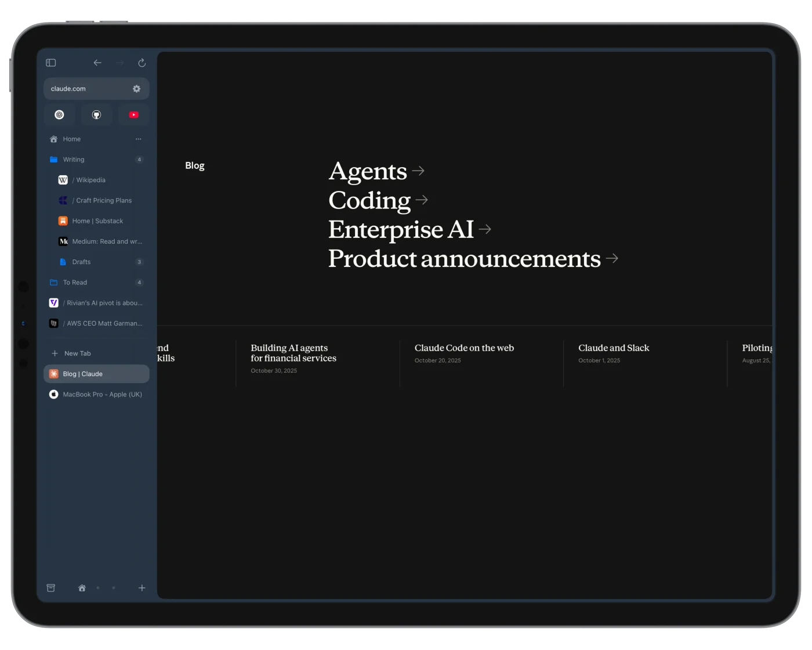Screen dimensions: 812x650
Task: Open a New Tab from sidebar
Action: coord(77,353)
